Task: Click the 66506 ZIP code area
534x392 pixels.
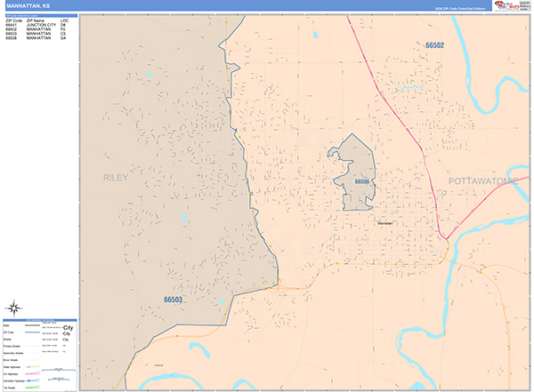Action: pos(357,173)
